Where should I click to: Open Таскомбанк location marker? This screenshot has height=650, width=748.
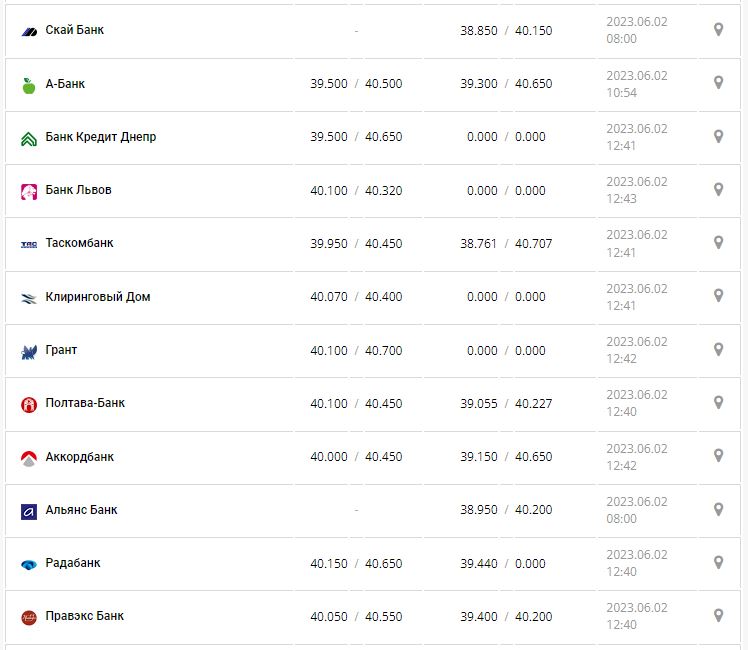(x=718, y=242)
